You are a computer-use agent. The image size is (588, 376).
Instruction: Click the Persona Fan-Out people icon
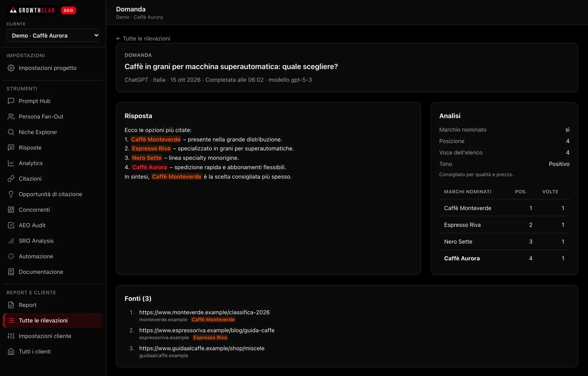tap(11, 117)
